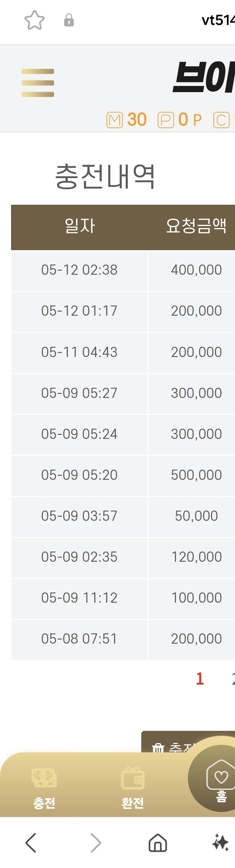Tap the C coupon icon
Viewport: 235px width, 868px height.
click(x=221, y=120)
